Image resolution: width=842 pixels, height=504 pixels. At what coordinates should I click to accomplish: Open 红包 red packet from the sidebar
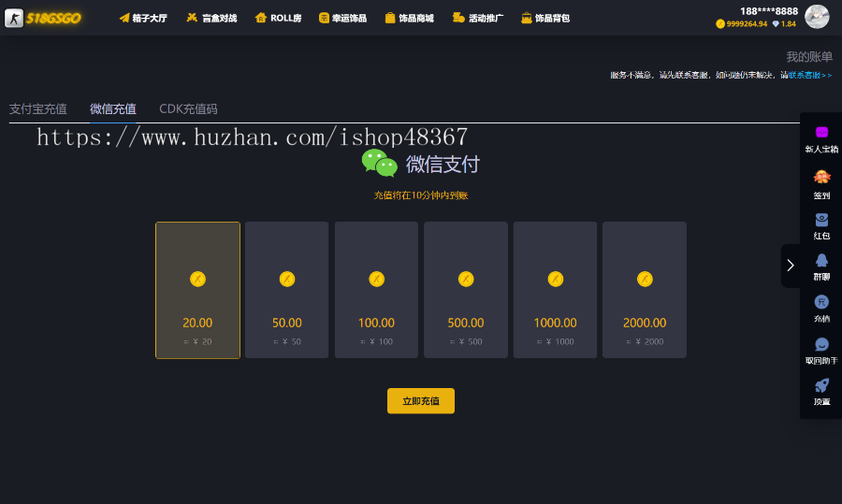point(821,226)
